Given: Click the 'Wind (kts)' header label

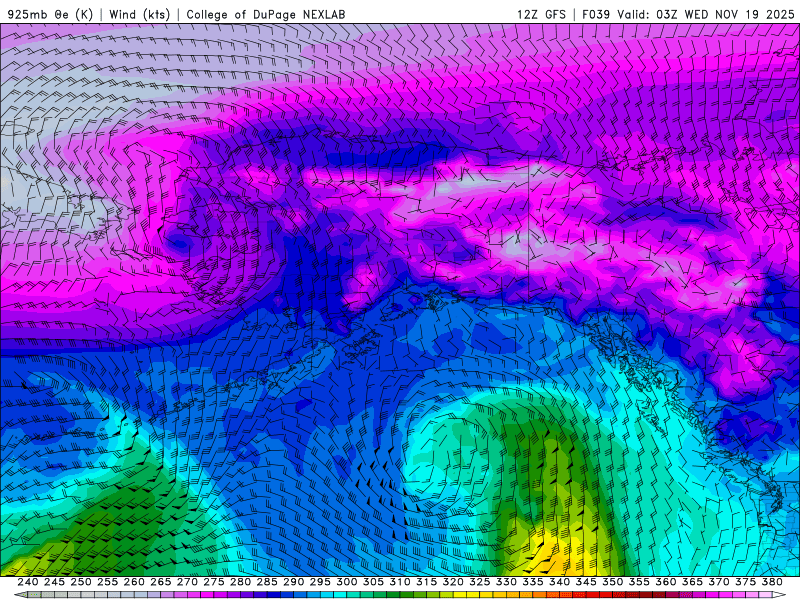Looking at the screenshot, I should coord(139,14).
